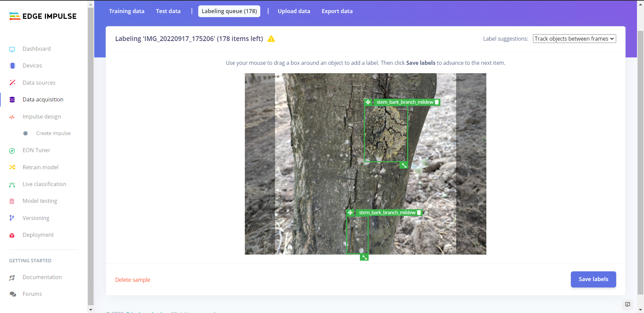Screen dimensions: 644x313
Task: Open the Test data tab
Action: point(168,11)
